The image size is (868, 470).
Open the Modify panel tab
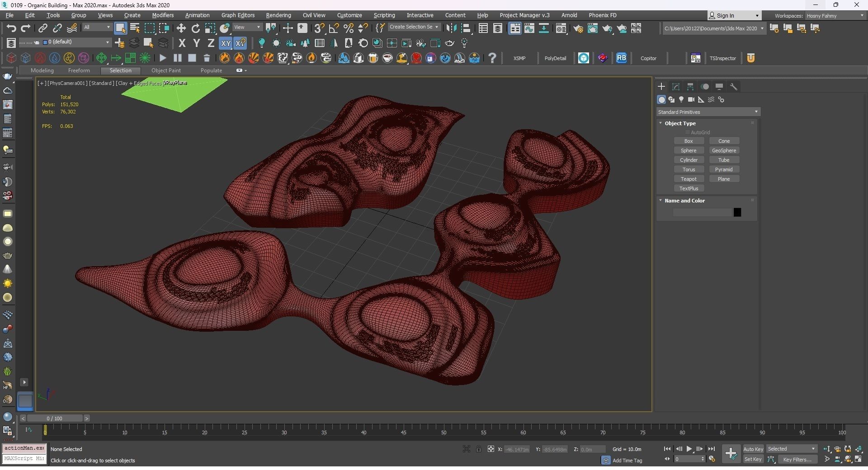click(676, 87)
